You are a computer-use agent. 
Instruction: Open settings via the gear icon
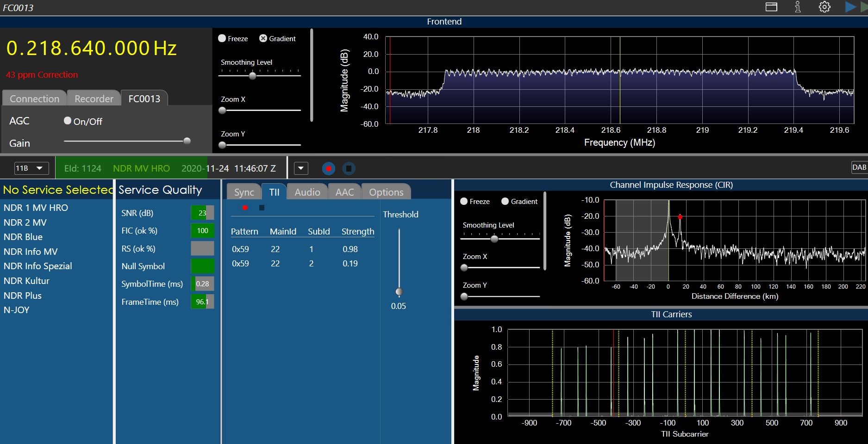point(824,7)
